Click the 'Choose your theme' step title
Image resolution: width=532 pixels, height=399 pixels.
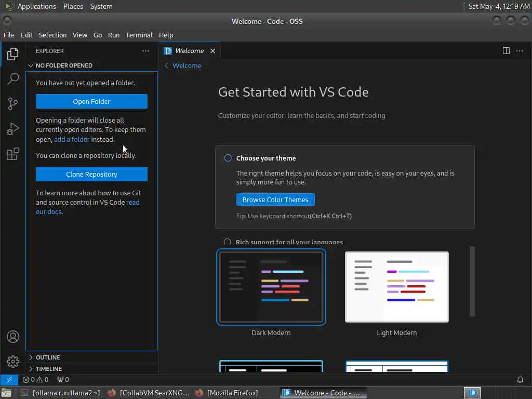tap(265, 158)
